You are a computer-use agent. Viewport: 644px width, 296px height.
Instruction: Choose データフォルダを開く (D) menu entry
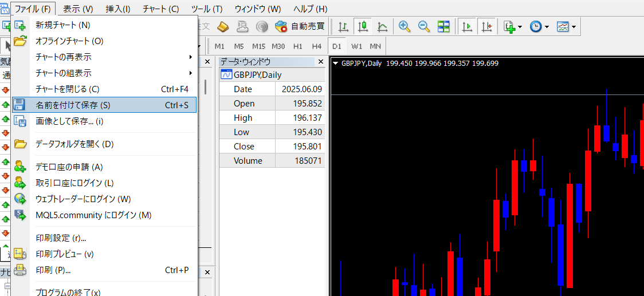(104, 144)
